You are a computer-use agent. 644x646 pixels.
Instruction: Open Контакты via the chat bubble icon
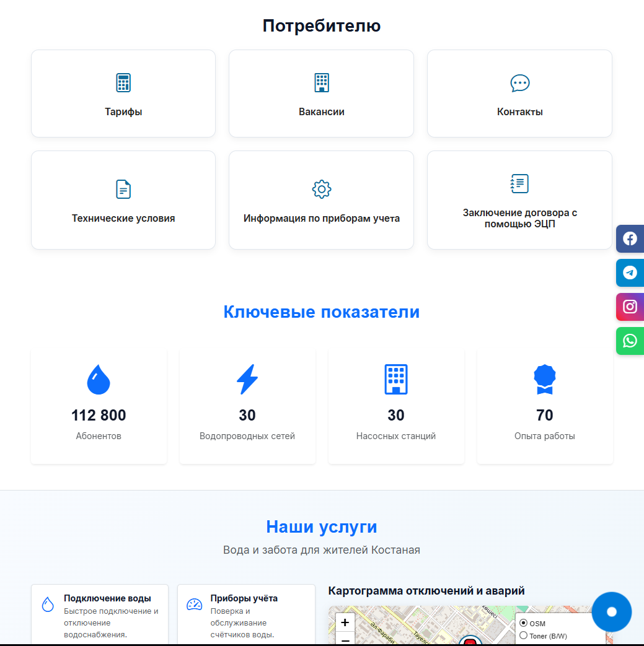click(x=519, y=82)
